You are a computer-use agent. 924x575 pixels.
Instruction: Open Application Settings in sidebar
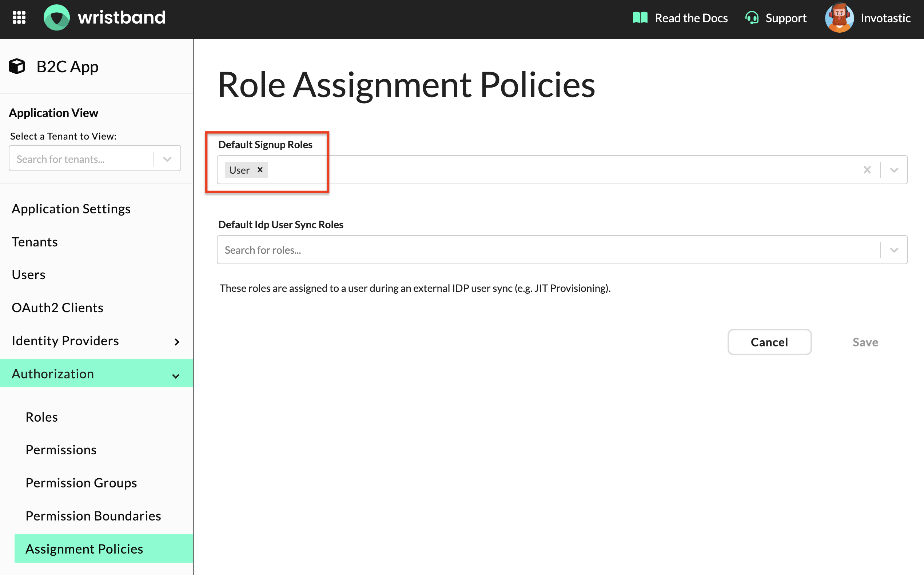[x=71, y=209]
